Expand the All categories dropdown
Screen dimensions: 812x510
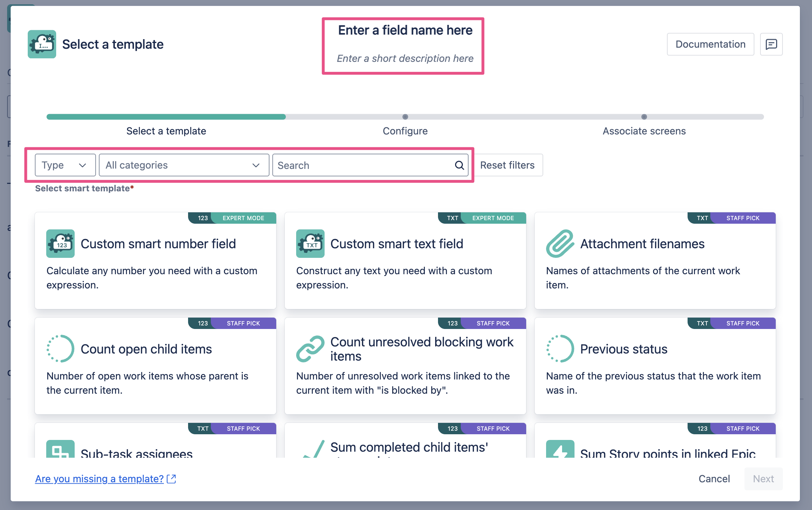click(x=184, y=165)
